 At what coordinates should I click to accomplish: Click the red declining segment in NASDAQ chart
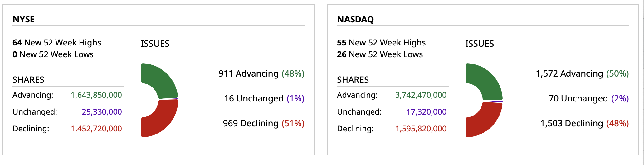486,120
